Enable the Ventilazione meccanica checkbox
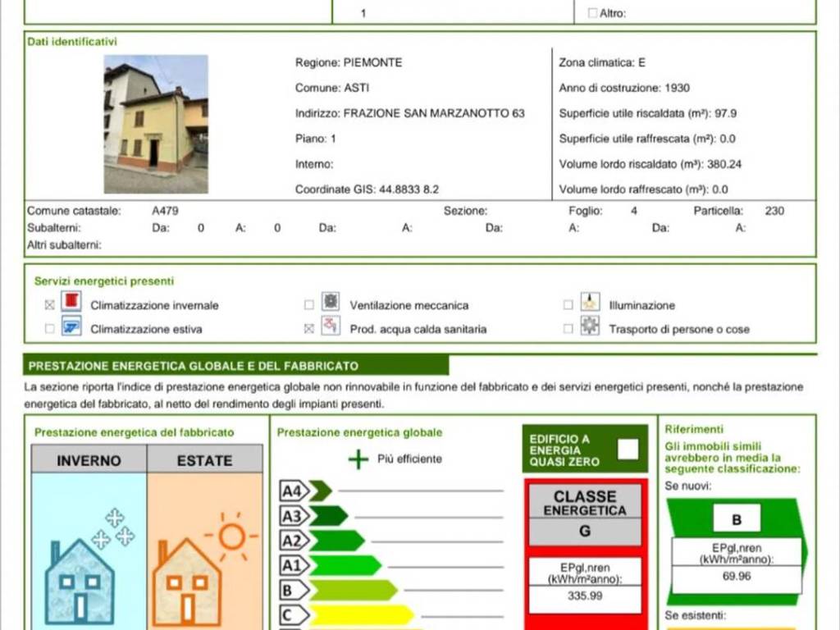This screenshot has height=630, width=840. 309,305
